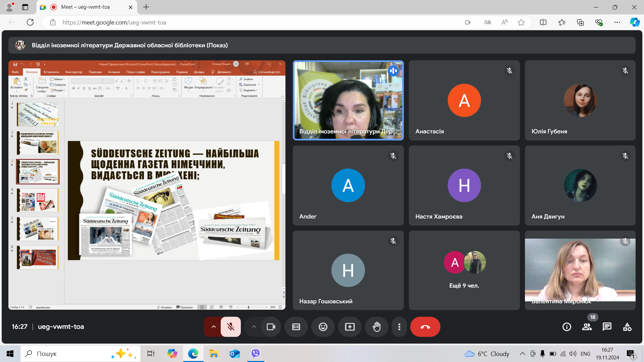Click the Рецензування tab in shared PowerPoint
This screenshot has height=362, width=644.
(160, 72)
